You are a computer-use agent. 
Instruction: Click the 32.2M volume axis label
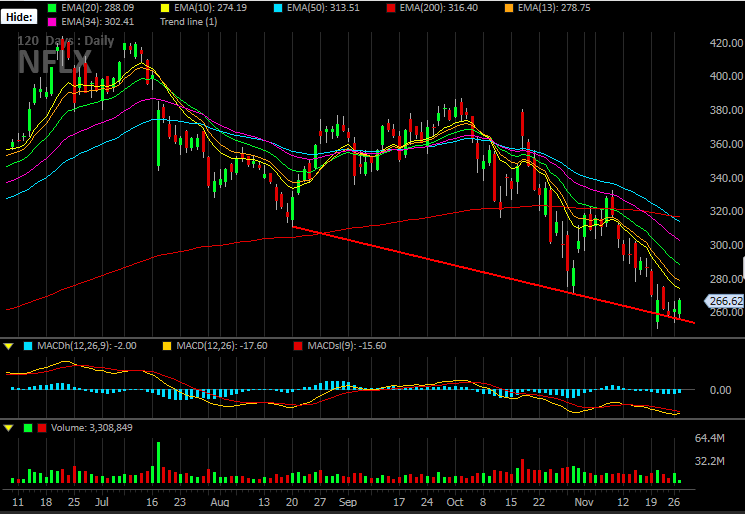point(709,461)
